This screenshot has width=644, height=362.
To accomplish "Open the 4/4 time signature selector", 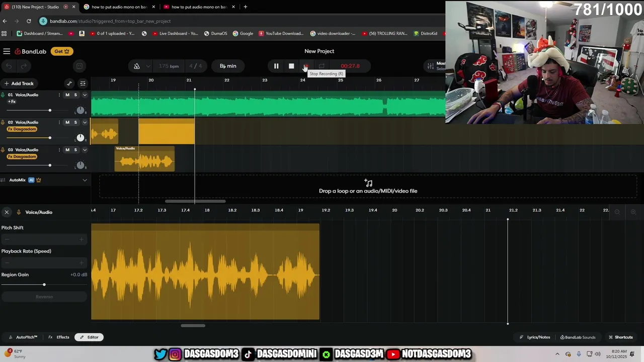I will click(x=195, y=66).
